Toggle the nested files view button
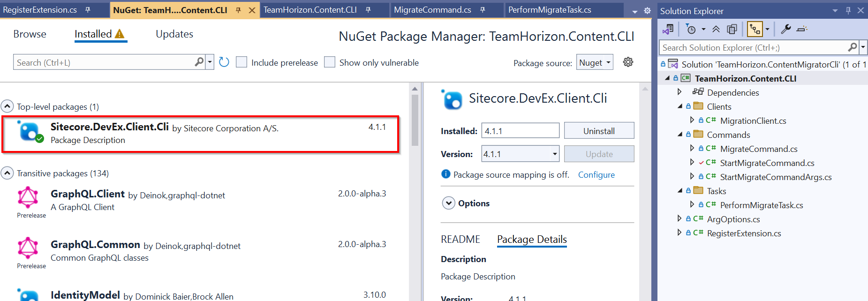The image size is (868, 301). pos(755,30)
